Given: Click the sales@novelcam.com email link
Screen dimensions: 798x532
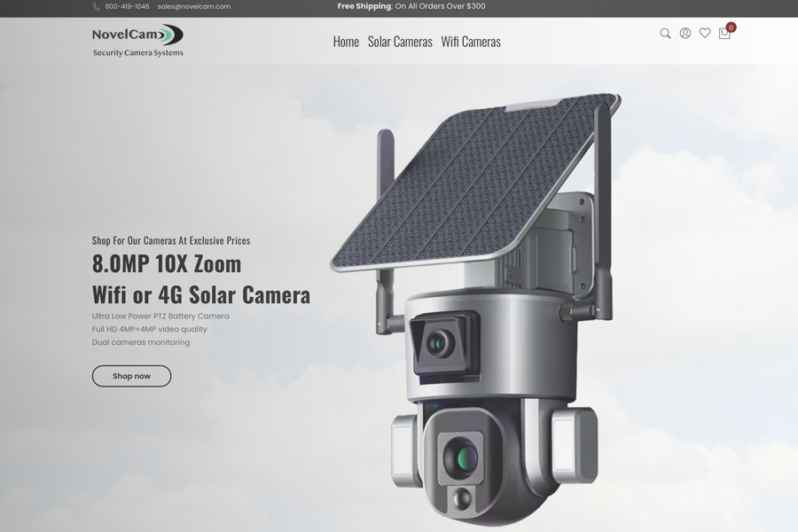Looking at the screenshot, I should point(194,6).
